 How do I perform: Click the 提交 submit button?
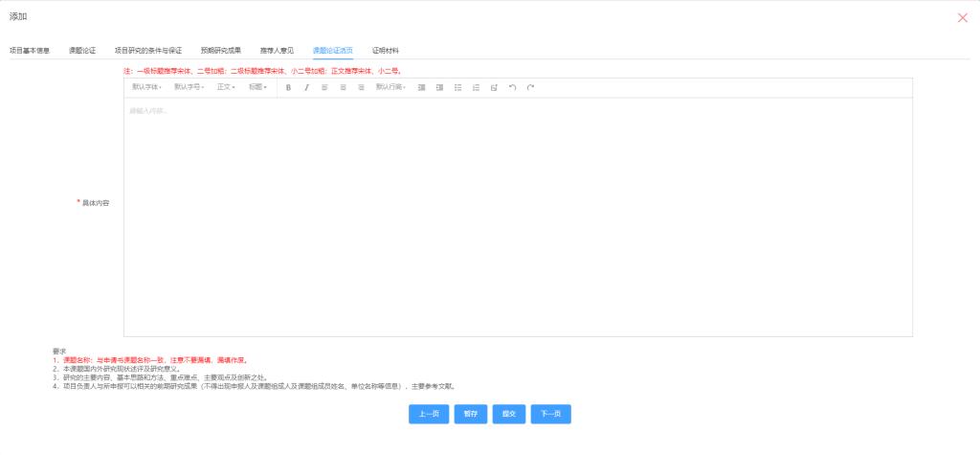pos(509,414)
